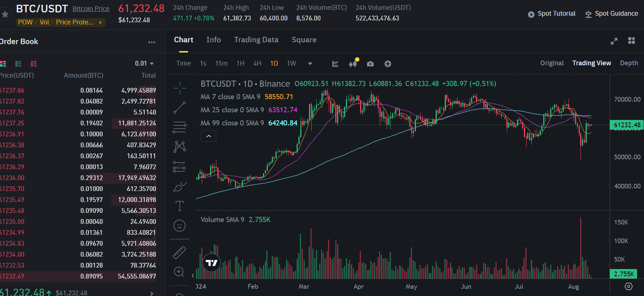The image size is (644, 296).
Task: Open candlestick chart style settings
Action: (x=353, y=64)
